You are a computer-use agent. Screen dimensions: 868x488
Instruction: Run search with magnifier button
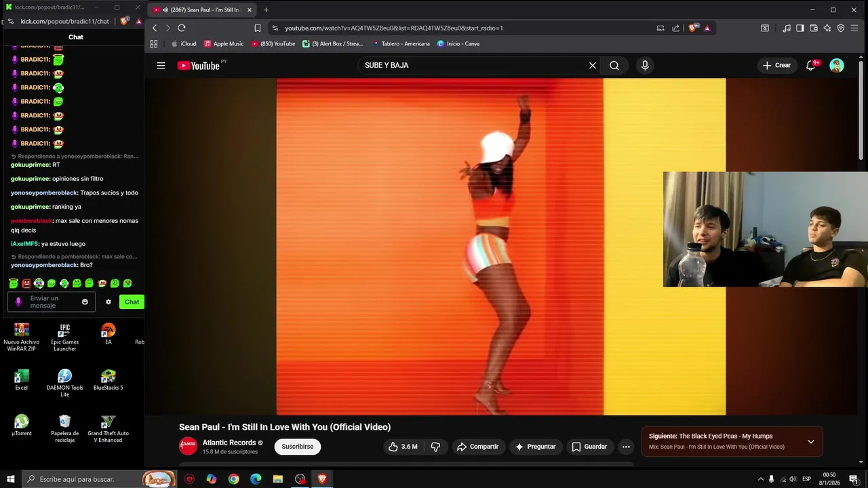[x=614, y=66]
